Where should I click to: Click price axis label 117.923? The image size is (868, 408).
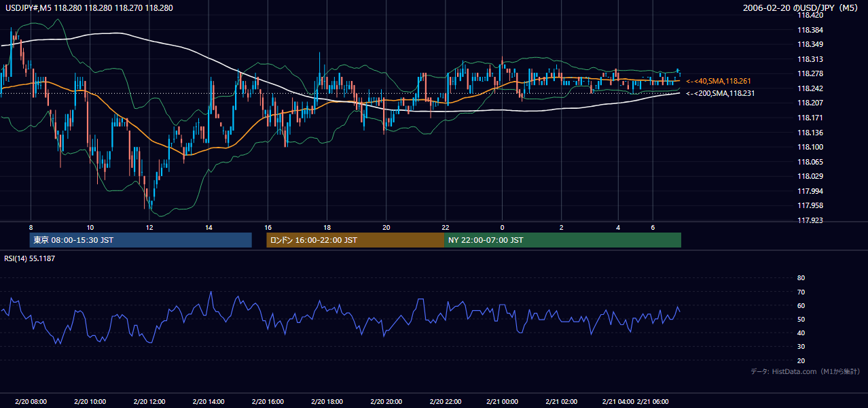point(810,220)
